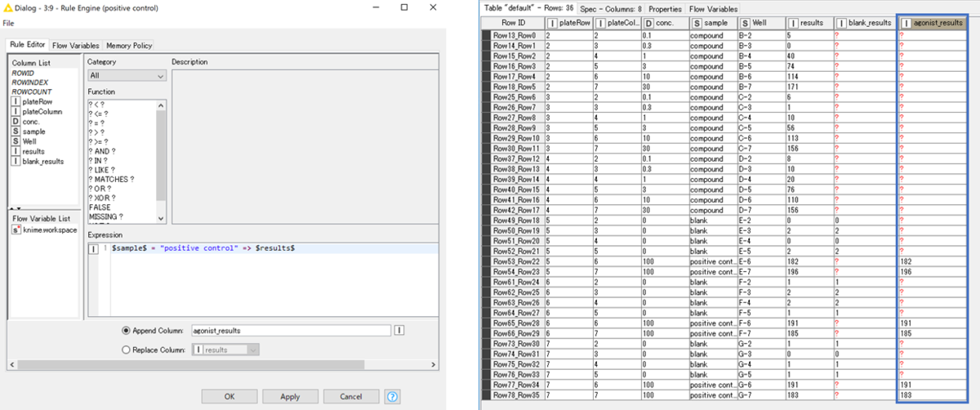
Task: Select the '? IN ?' function
Action: 99,162
